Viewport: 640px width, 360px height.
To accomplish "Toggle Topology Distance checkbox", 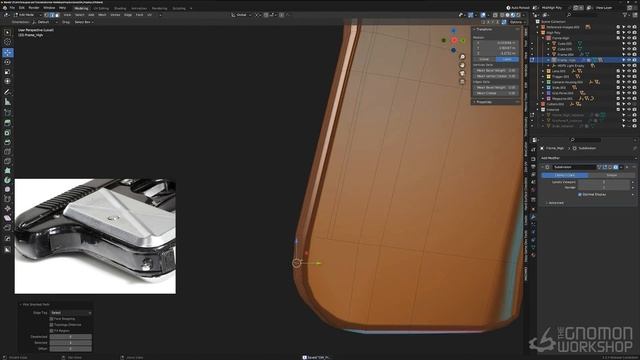I will [x=51, y=325].
